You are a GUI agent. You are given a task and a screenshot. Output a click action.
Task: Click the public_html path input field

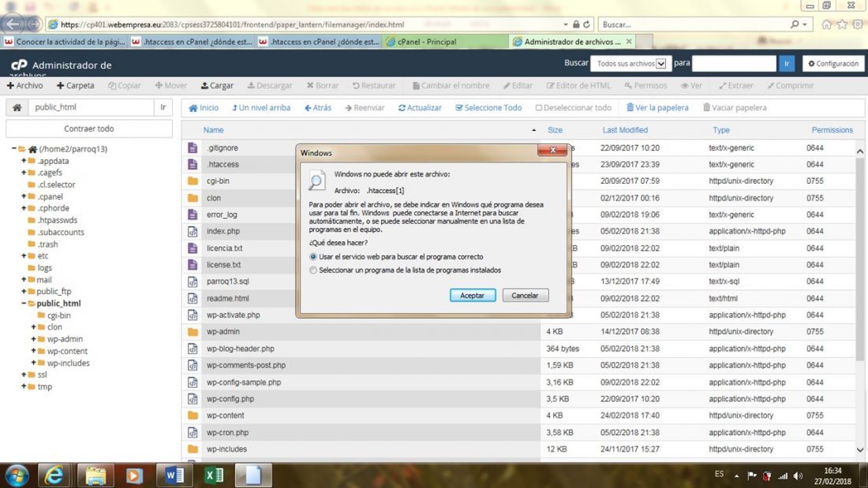(x=91, y=107)
